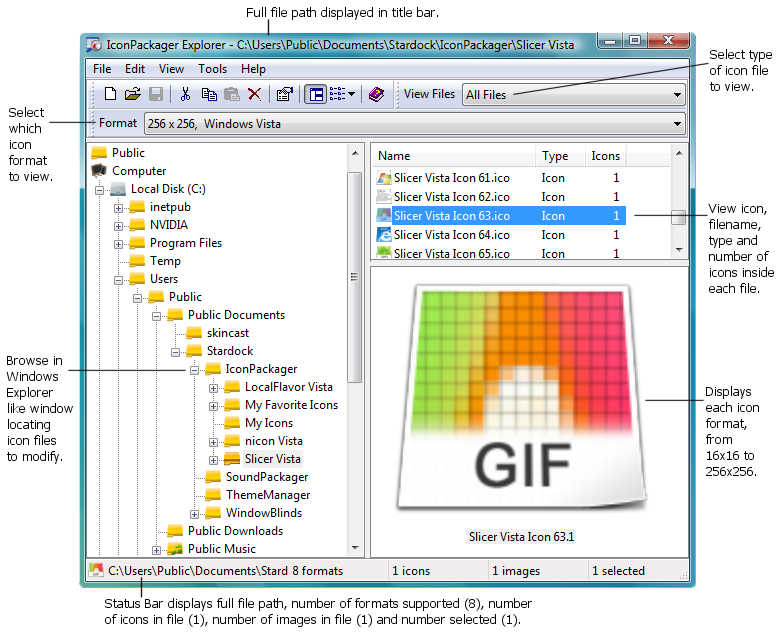Open the Properties toolbar icon
The image size is (776, 632).
coord(285,94)
